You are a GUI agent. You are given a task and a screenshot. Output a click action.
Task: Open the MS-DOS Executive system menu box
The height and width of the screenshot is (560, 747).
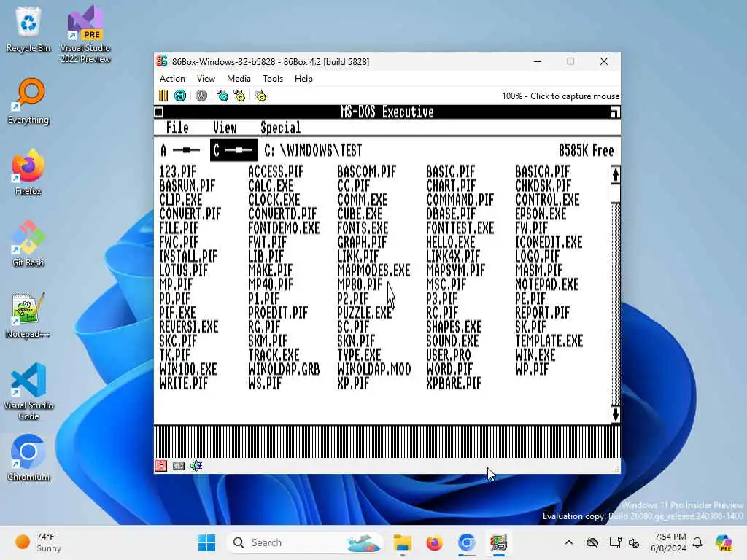(x=159, y=112)
